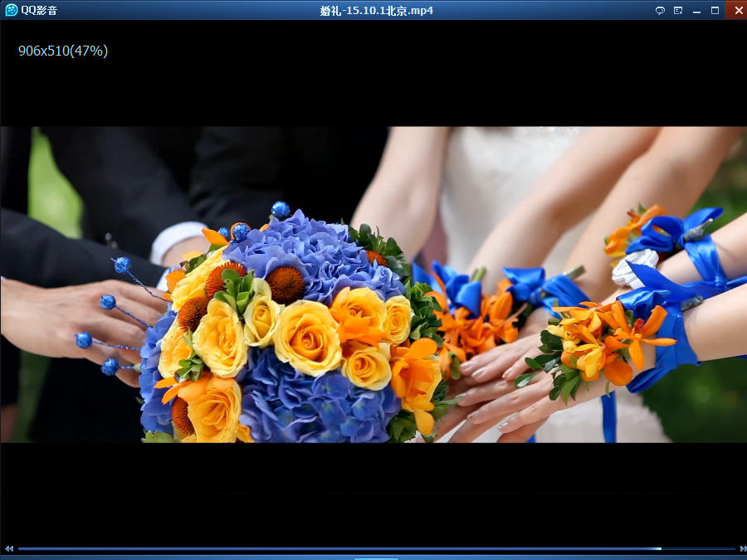Viewport: 747px width, 560px height.
Task: Click the video title 婚礼-15.10.1北京.mp4
Action: [x=376, y=11]
